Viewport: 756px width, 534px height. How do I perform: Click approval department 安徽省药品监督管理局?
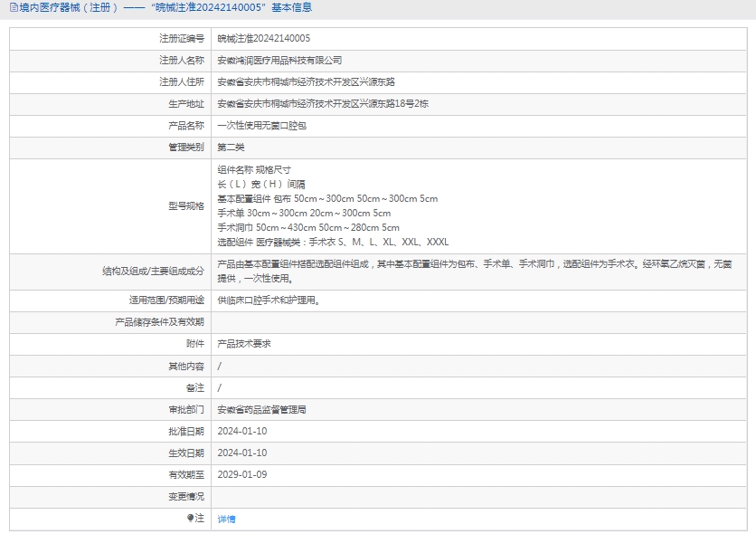[x=261, y=410]
